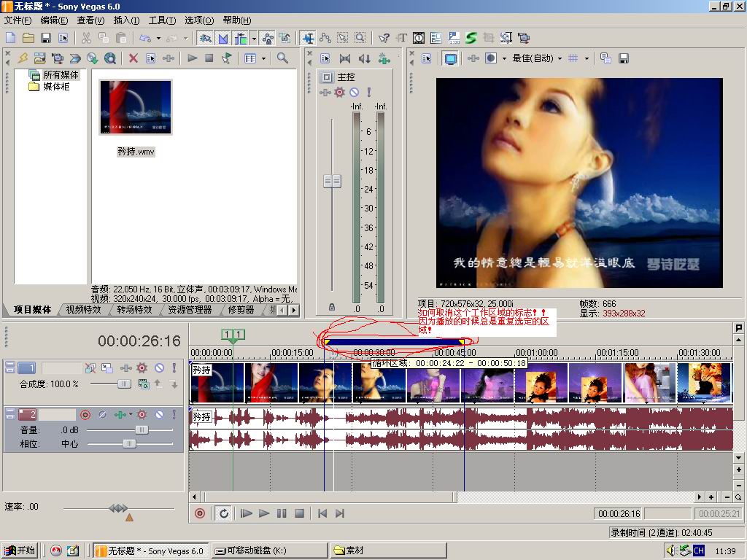
Task: Start media preview with play arrow icon
Action: (x=192, y=58)
